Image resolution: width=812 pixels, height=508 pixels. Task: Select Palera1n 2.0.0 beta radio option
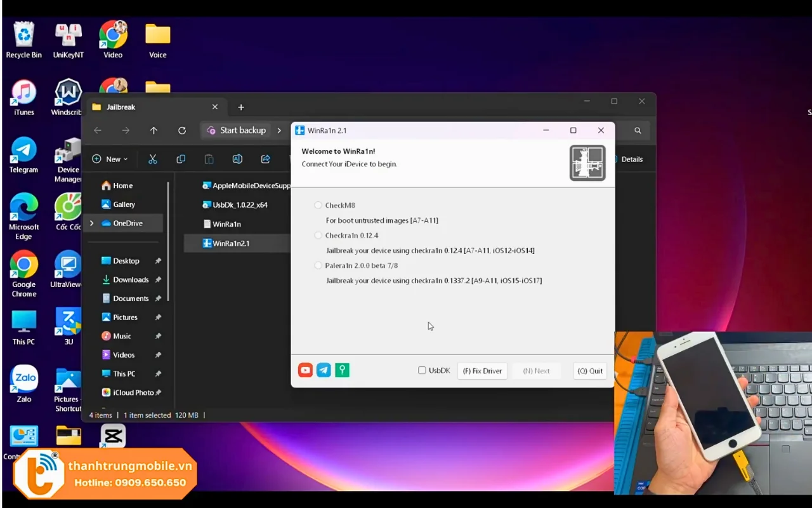[318, 265]
